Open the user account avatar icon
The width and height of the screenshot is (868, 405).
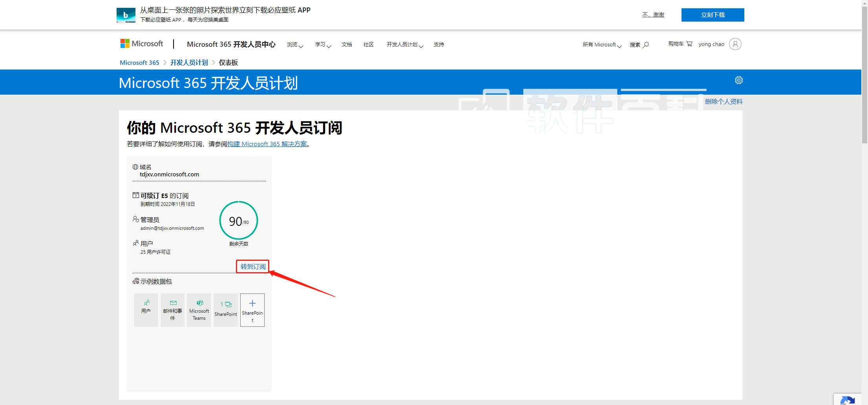[735, 44]
